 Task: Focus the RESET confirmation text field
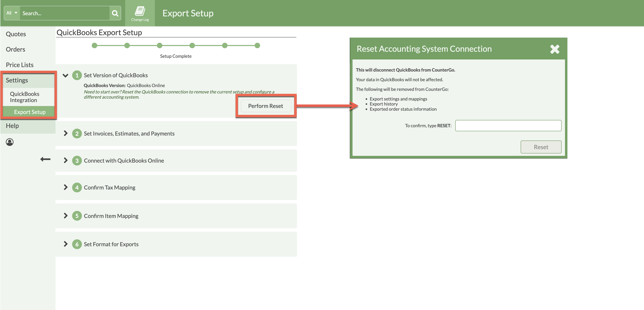coord(508,126)
